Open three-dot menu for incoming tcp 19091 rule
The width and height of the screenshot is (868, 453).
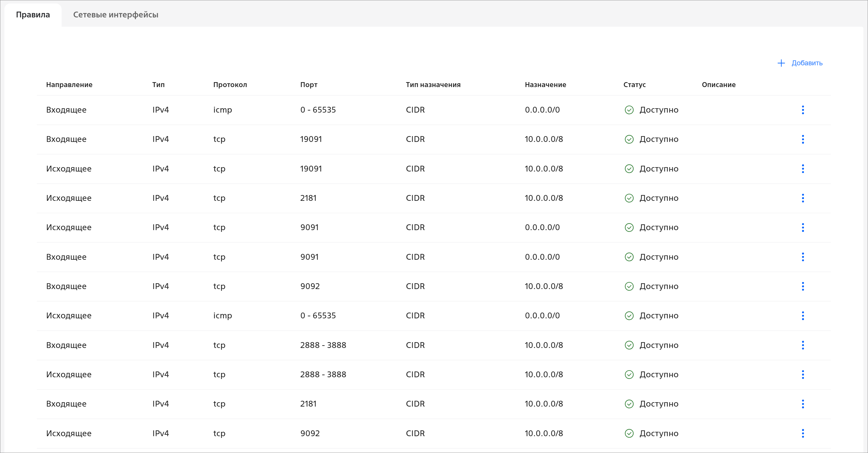(803, 139)
